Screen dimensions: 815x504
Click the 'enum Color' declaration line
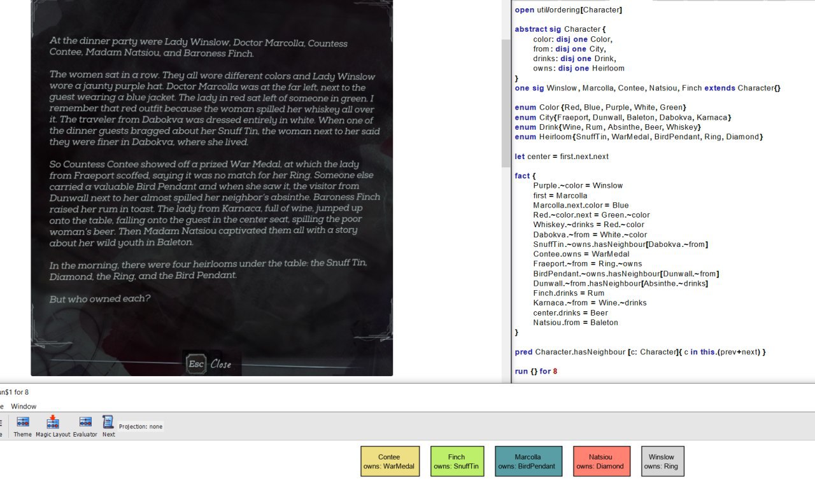(600, 108)
